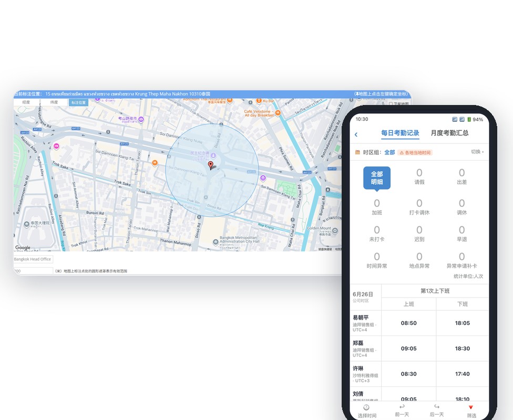Click 易朝平's 08:50 clock-in time
Viewport: 513px width, 420px height.
pyautogui.click(x=408, y=323)
